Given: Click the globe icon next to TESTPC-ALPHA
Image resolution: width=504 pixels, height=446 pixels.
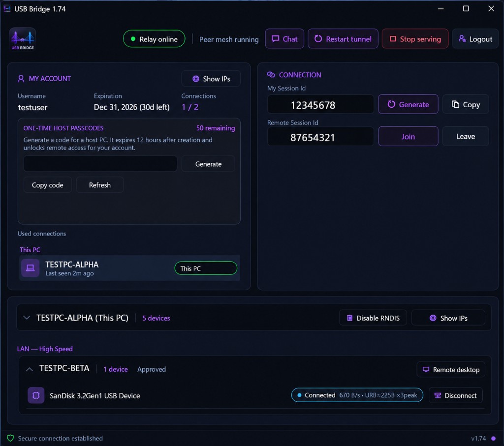Looking at the screenshot, I should pyautogui.click(x=433, y=318).
